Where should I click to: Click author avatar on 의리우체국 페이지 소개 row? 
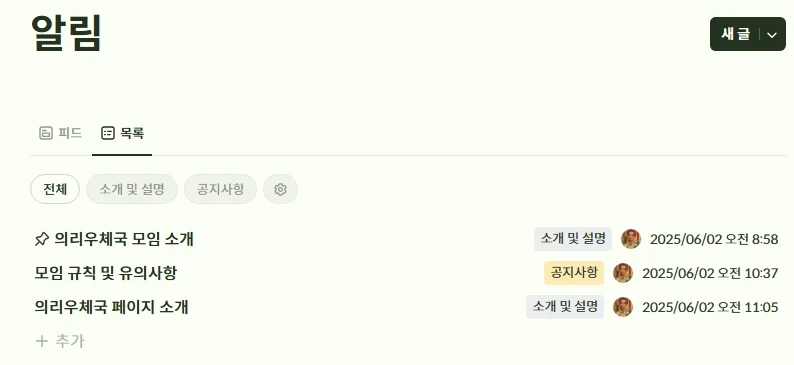(623, 307)
